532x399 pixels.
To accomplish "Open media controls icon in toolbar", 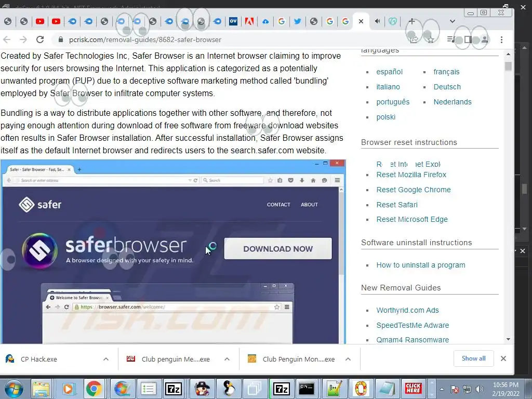I will [451, 39].
